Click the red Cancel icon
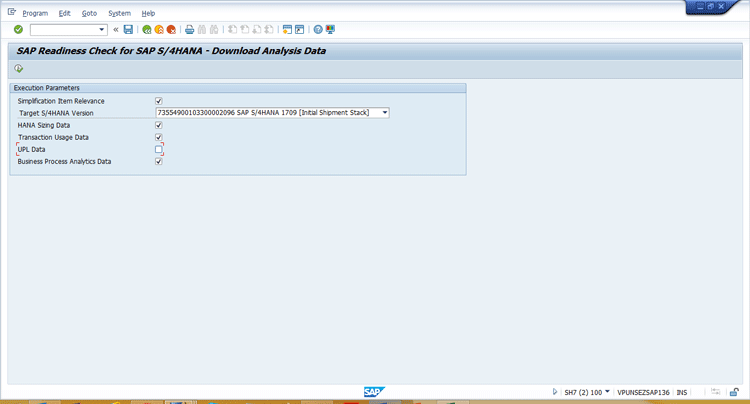Screen dimensions: 750x404 point(171,30)
